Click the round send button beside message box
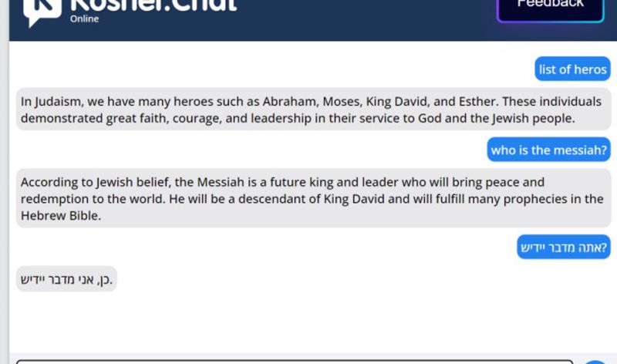Viewport: 617px width, 364px height. coord(595,362)
